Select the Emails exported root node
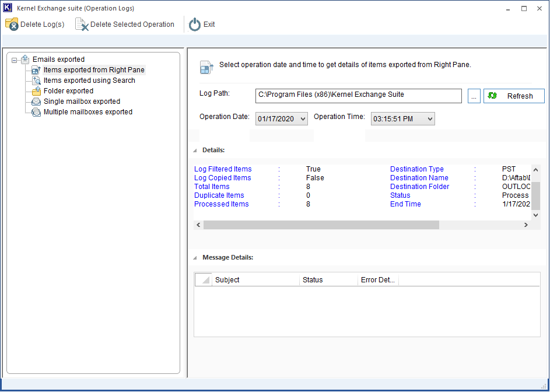This screenshot has width=550, height=392. point(58,60)
